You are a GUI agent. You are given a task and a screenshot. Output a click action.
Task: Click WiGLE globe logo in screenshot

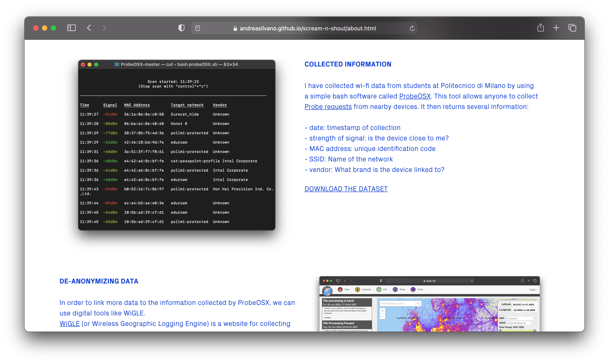[x=327, y=291]
